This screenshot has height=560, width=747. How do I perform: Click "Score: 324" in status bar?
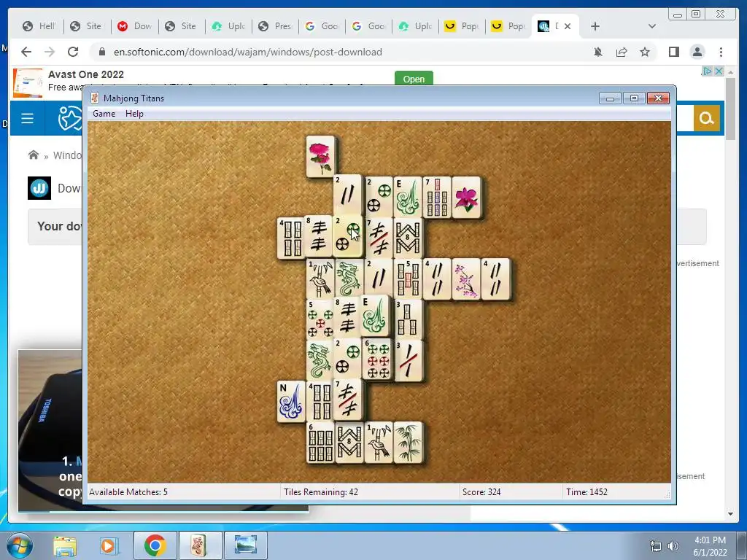pyautogui.click(x=481, y=492)
